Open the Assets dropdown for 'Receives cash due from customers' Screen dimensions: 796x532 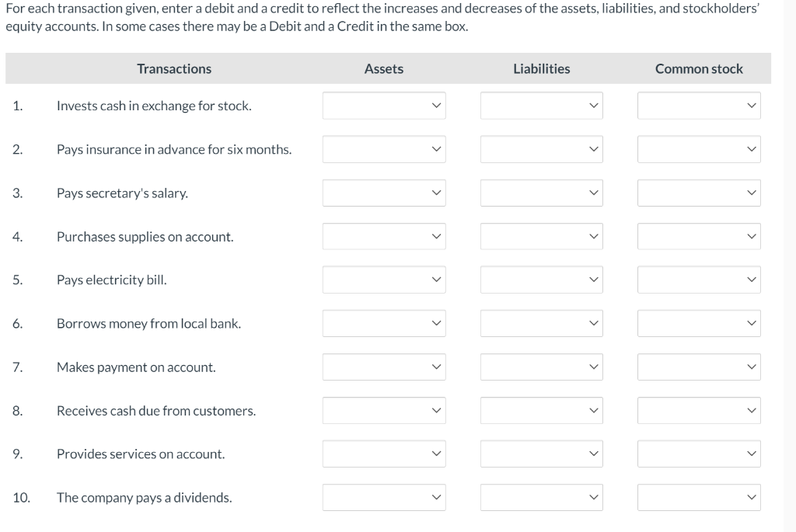[x=383, y=410]
